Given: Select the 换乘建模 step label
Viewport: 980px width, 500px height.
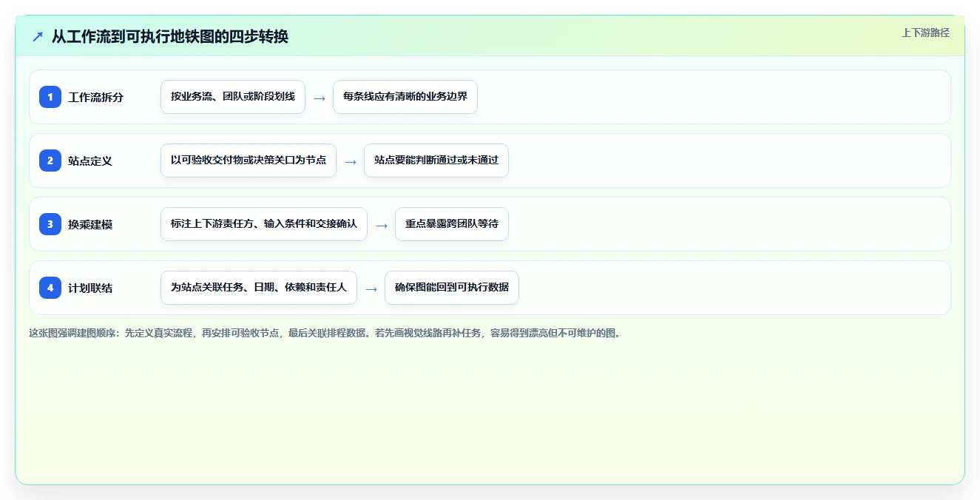Looking at the screenshot, I should [x=90, y=224].
